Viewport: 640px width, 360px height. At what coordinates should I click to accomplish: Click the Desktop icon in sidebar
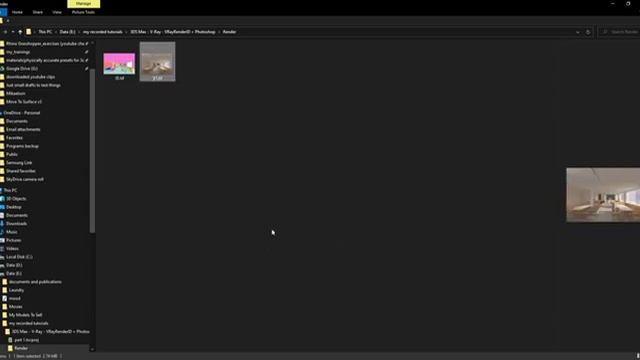tap(2, 207)
